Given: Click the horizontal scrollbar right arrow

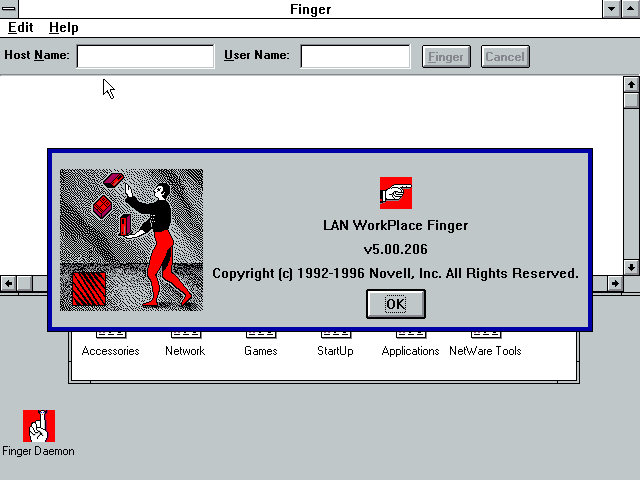Looking at the screenshot, I should coord(615,283).
